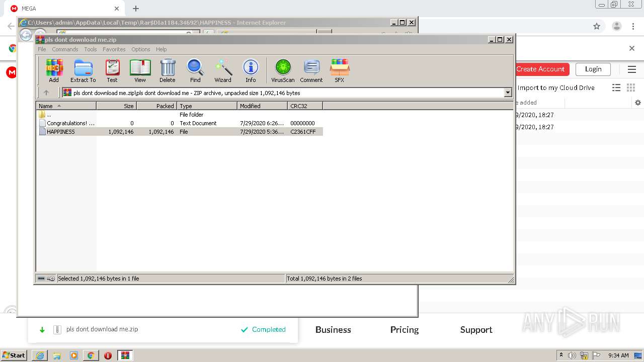Click Create Account on MEGA page
The image size is (644, 362).
540,69
